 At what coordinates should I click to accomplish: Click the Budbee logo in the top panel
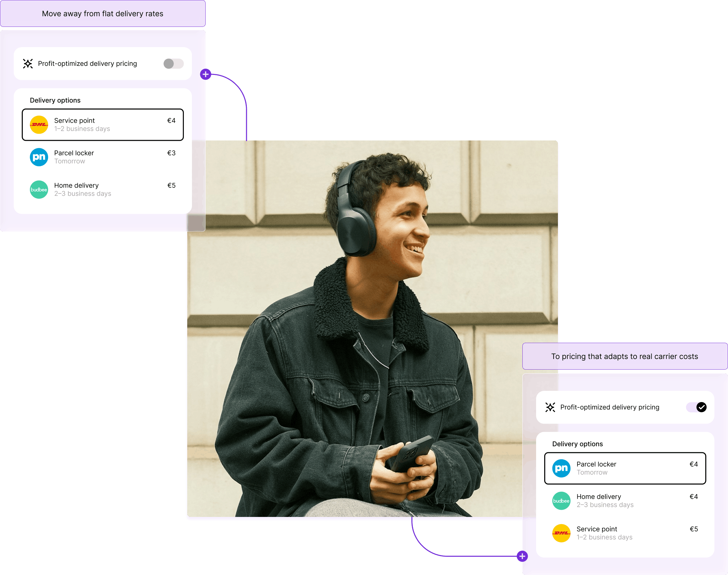(x=39, y=189)
